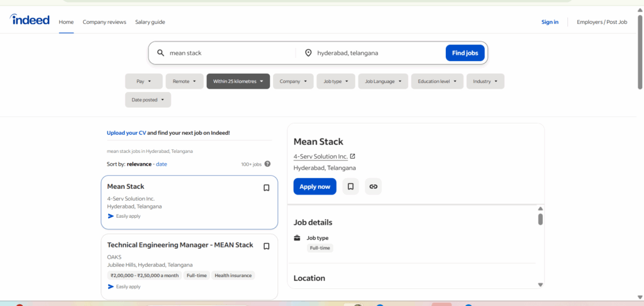Click the location pin icon
The height and width of the screenshot is (306, 644).
[308, 53]
